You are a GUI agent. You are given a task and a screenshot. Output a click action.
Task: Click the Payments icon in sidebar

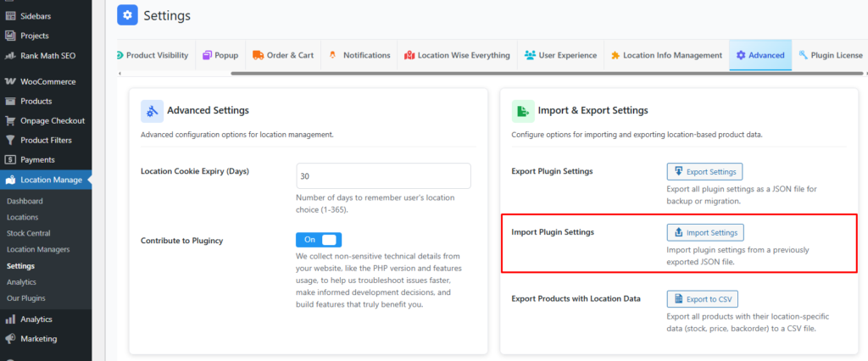[10, 159]
